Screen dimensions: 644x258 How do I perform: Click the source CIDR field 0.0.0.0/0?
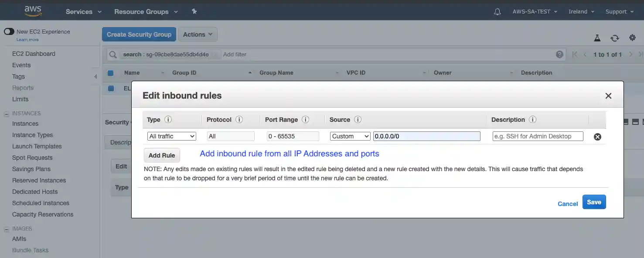[427, 136]
